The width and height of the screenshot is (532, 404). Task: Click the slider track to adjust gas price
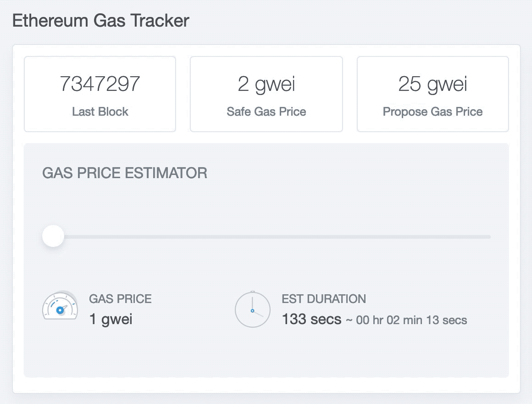[275, 237]
